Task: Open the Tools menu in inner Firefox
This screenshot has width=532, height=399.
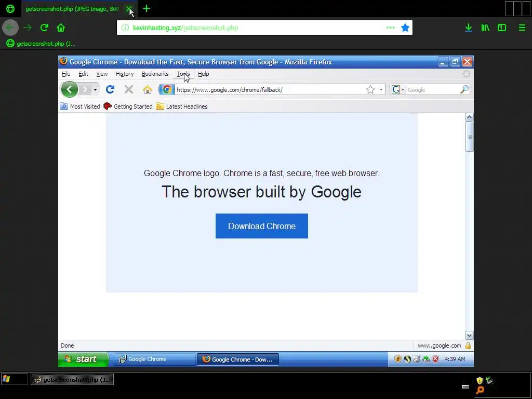Action: coord(183,74)
